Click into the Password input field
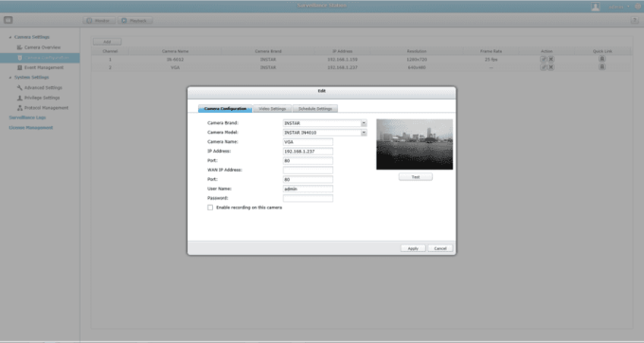This screenshot has height=343, width=644. point(308,198)
